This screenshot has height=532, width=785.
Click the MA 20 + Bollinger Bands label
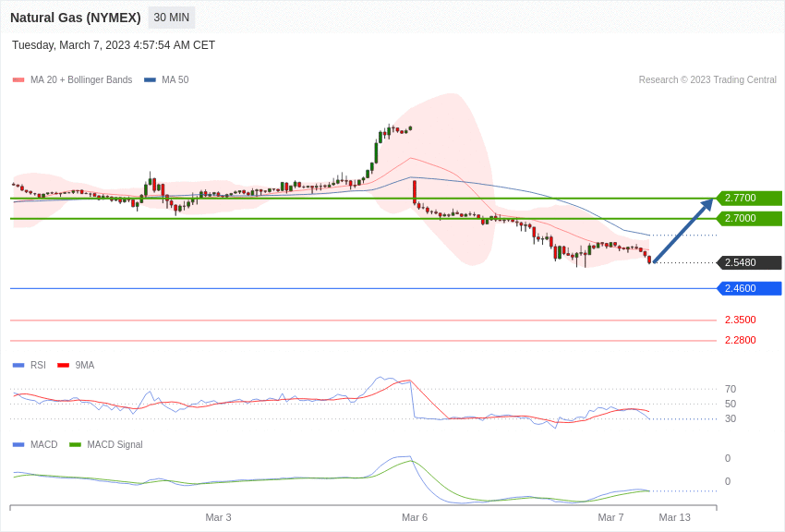(x=81, y=79)
